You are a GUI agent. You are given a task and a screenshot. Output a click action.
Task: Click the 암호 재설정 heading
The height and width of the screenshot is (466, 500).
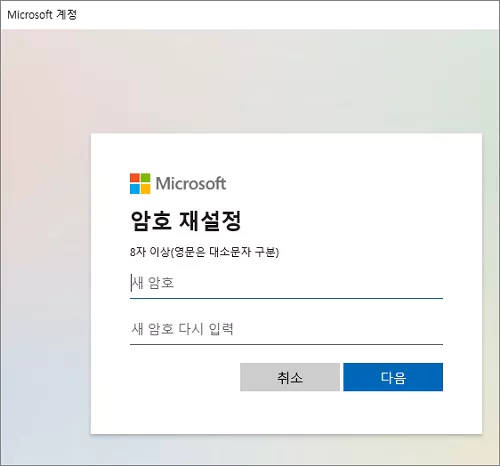pos(186,221)
